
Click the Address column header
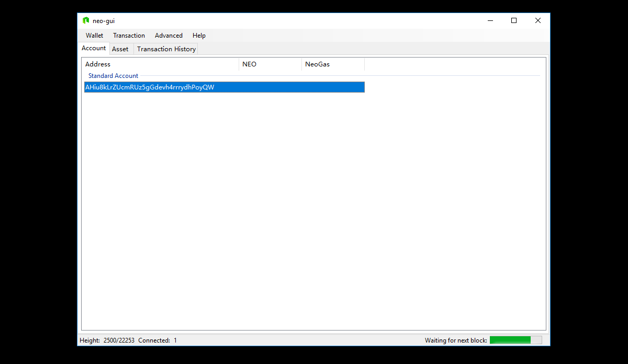click(x=161, y=64)
